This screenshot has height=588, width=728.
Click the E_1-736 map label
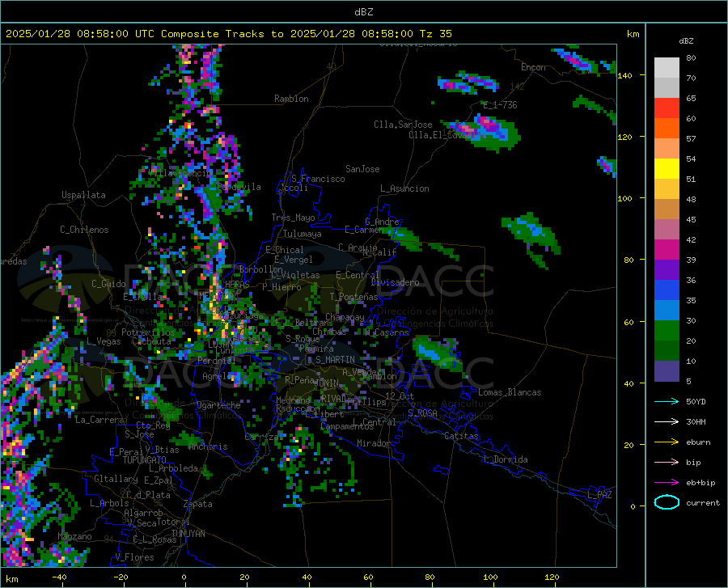coord(500,105)
